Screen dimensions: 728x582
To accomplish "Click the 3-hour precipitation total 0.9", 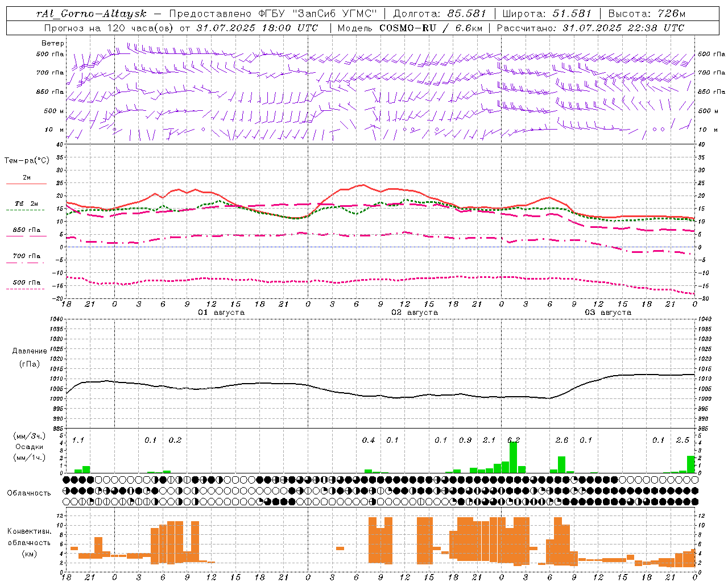I will click(465, 440).
